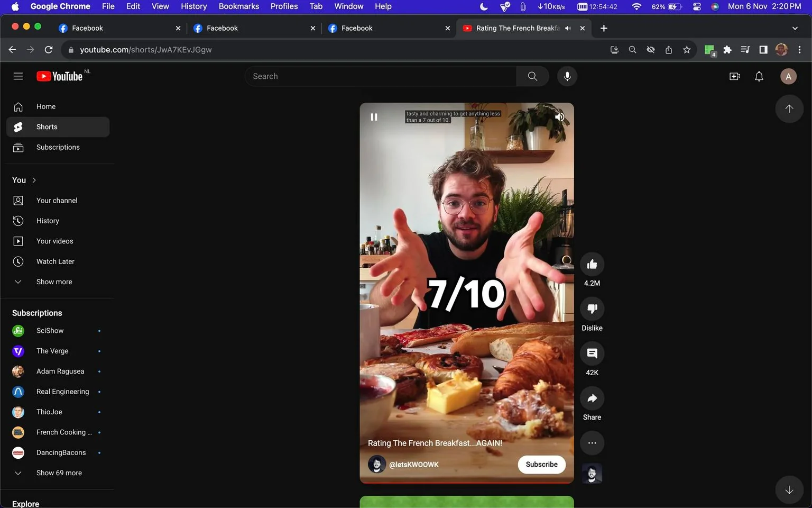Click @letsKWOOWK channel name
The image size is (812, 508).
pyautogui.click(x=414, y=465)
